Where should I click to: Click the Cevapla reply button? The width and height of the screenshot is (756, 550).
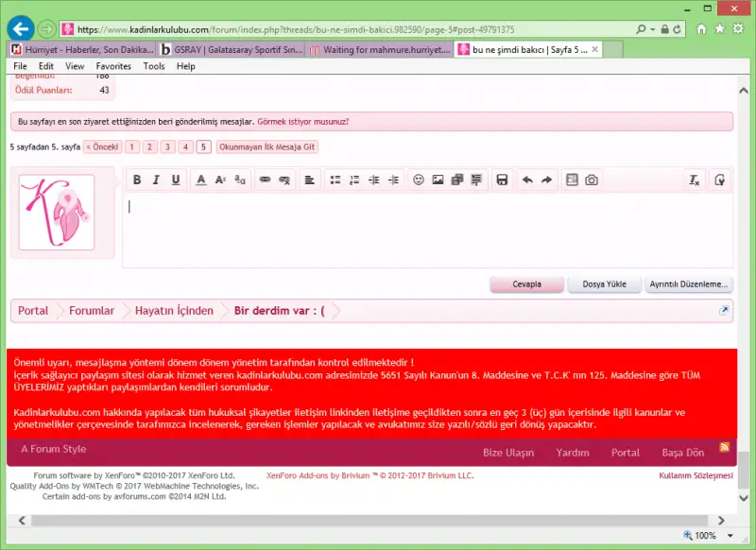(526, 284)
